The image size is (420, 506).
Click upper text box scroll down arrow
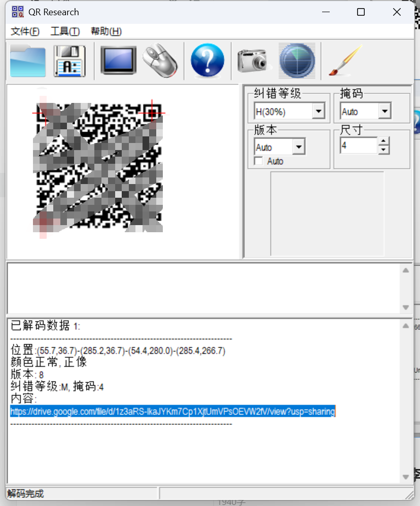pos(406,307)
